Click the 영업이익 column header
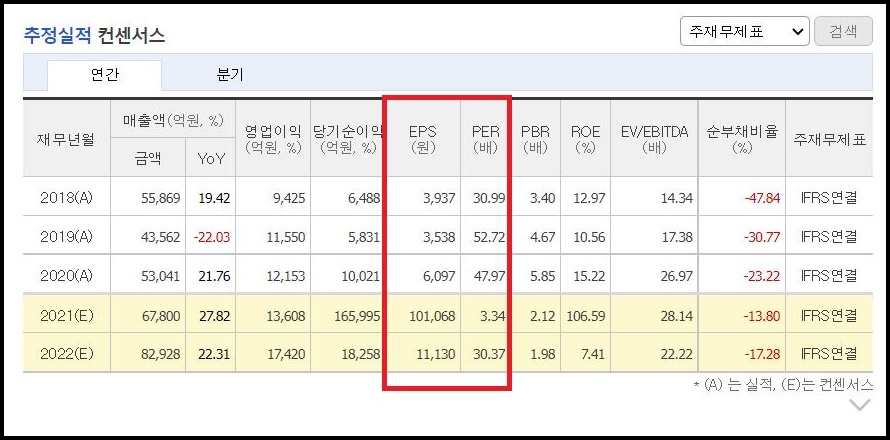 coord(272,140)
